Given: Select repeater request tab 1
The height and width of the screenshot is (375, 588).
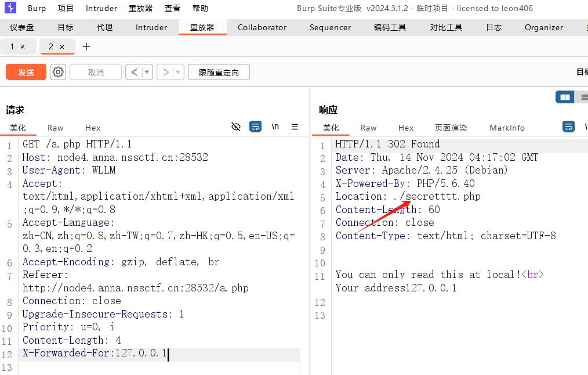Looking at the screenshot, I should pos(12,46).
